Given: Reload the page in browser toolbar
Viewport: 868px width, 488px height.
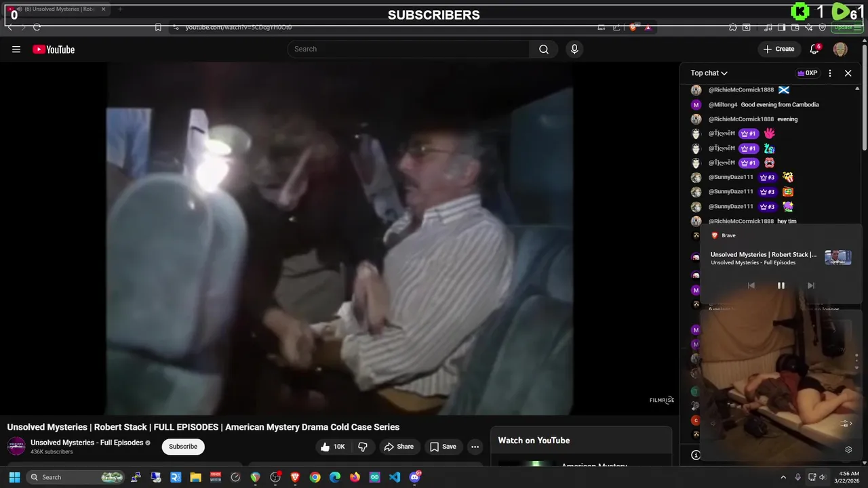Looking at the screenshot, I should click(37, 27).
